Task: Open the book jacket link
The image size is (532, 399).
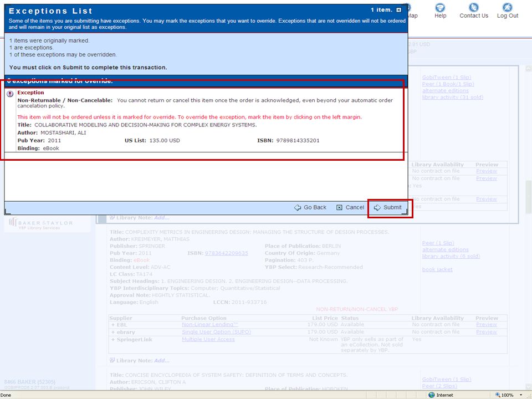Action: click(437, 269)
